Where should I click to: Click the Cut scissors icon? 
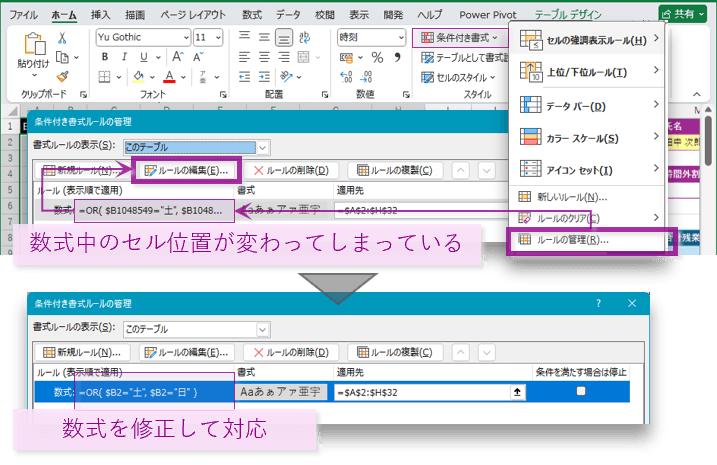[x=62, y=37]
